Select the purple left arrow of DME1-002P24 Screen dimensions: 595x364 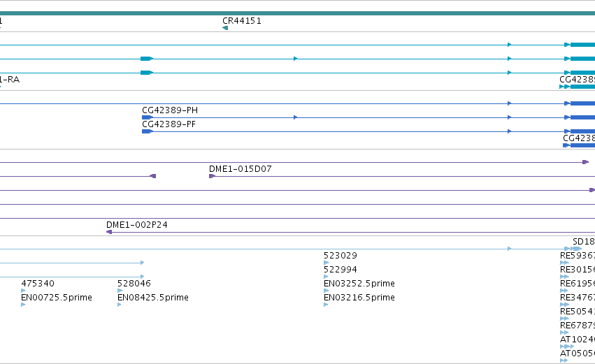click(109, 232)
